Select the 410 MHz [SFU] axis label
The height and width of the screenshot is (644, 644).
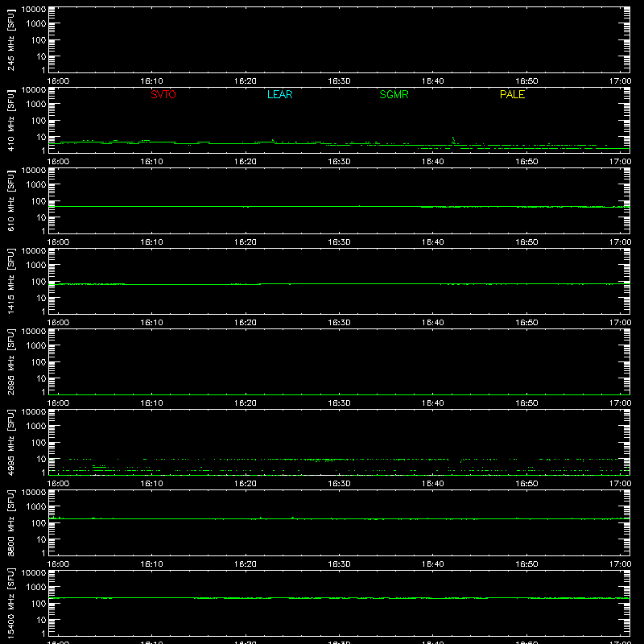tap(11, 121)
